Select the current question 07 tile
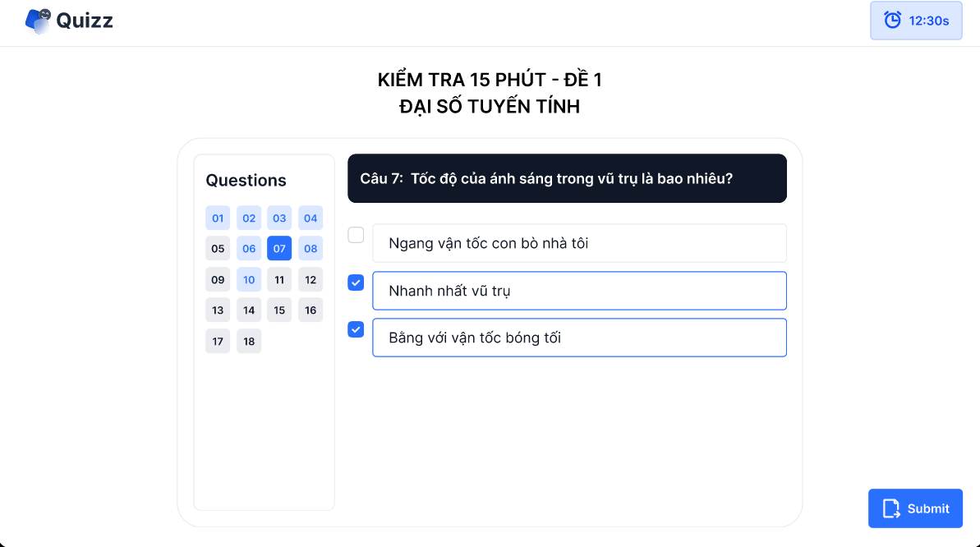Image resolution: width=980 pixels, height=547 pixels. pyautogui.click(x=279, y=249)
